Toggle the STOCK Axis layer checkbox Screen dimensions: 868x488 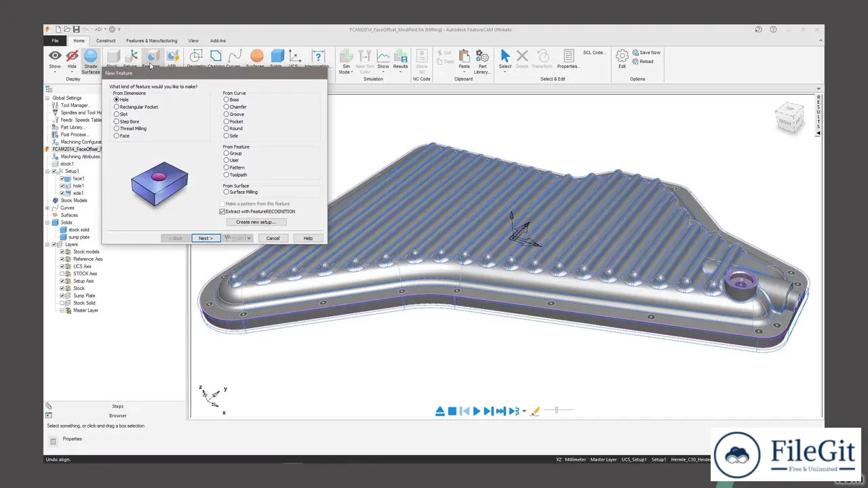[x=62, y=274]
